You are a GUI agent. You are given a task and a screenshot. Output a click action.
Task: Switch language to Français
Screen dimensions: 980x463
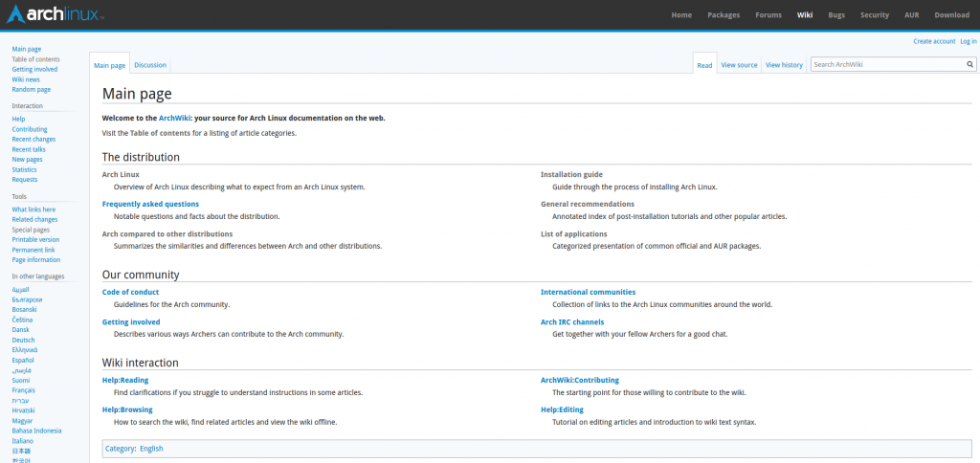pos(24,390)
